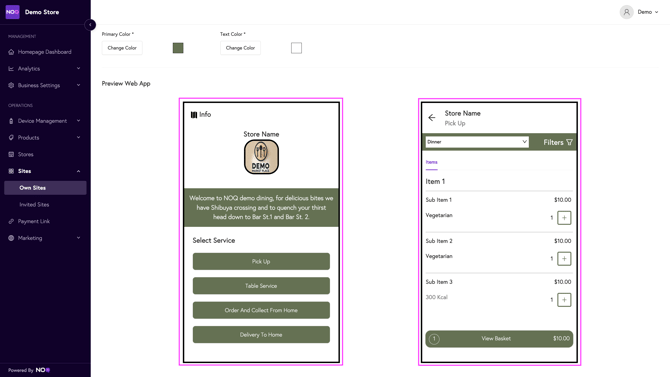This screenshot has height=377, width=670.
Task: Click the Item 1 heading
Action: [435, 182]
